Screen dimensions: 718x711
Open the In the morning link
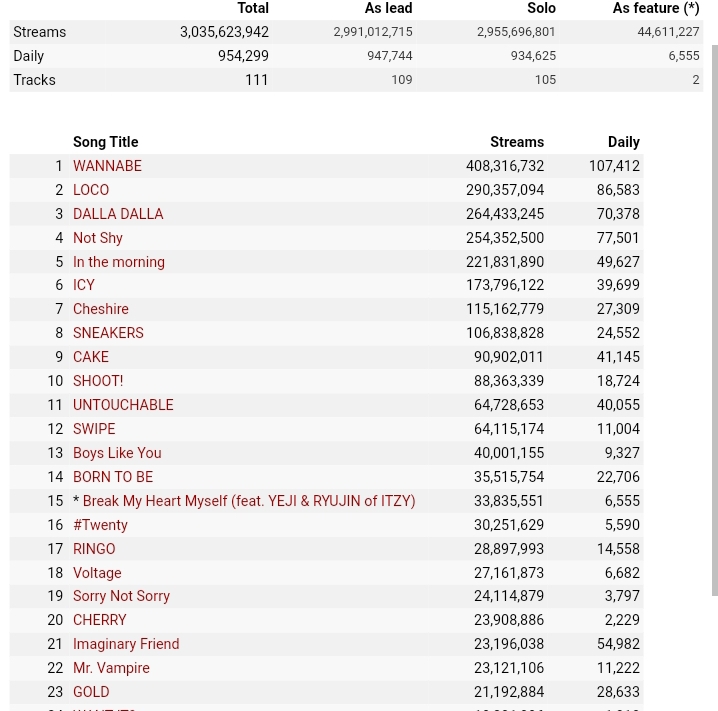[119, 262]
